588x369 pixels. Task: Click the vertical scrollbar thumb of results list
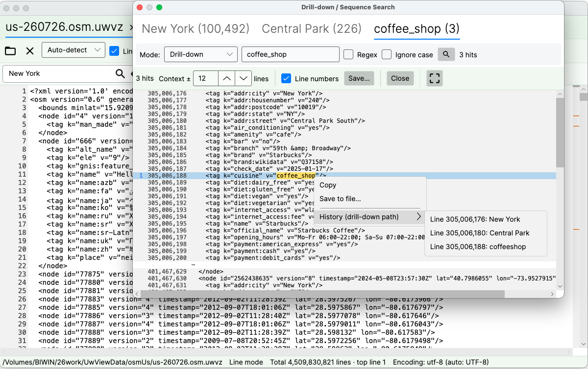560,132
